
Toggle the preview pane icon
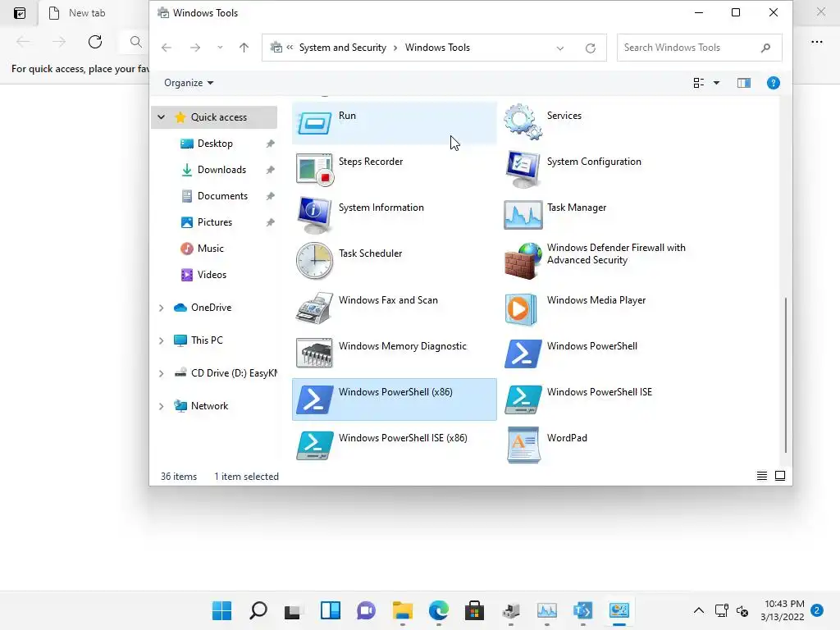[743, 83]
